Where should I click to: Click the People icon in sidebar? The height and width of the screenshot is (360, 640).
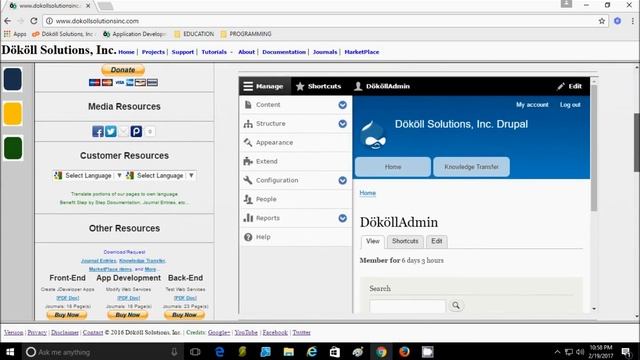pos(248,199)
